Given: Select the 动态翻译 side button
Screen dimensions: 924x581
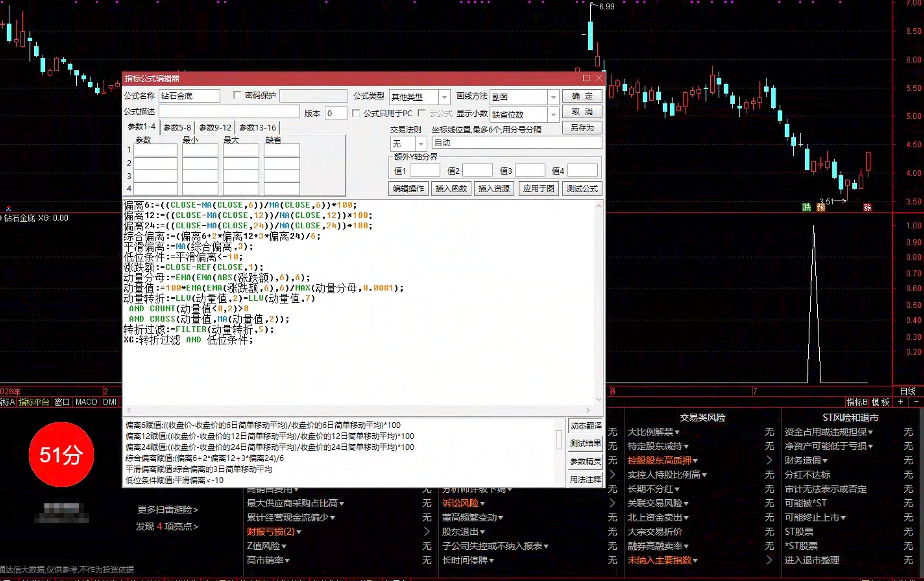Looking at the screenshot, I should pyautogui.click(x=585, y=425).
